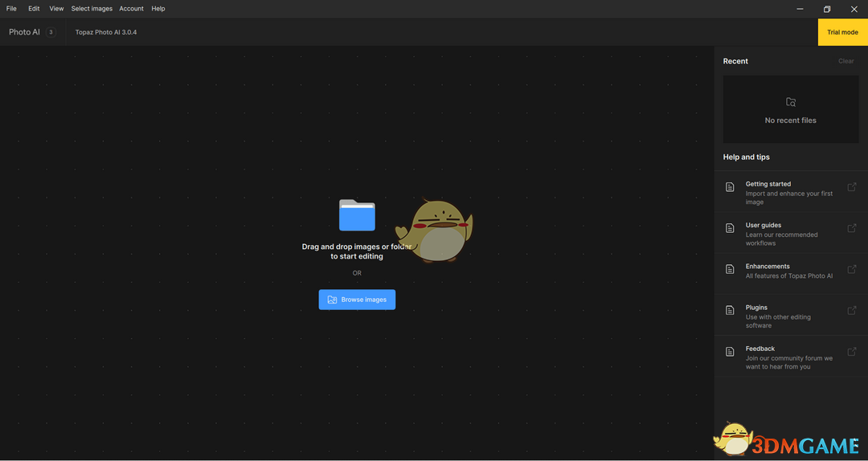This screenshot has height=461, width=868.
Task: Open the View menu
Action: tap(56, 9)
